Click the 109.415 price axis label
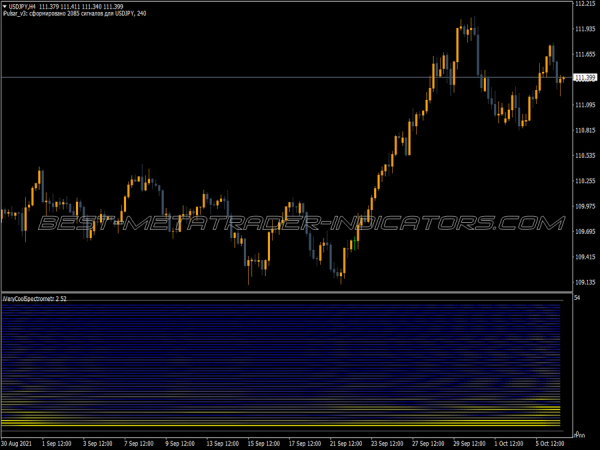Image resolution: width=600 pixels, height=450 pixels. (585, 257)
